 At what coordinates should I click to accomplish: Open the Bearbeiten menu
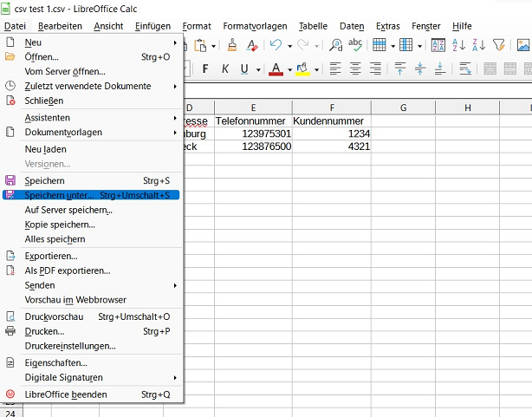[60, 26]
